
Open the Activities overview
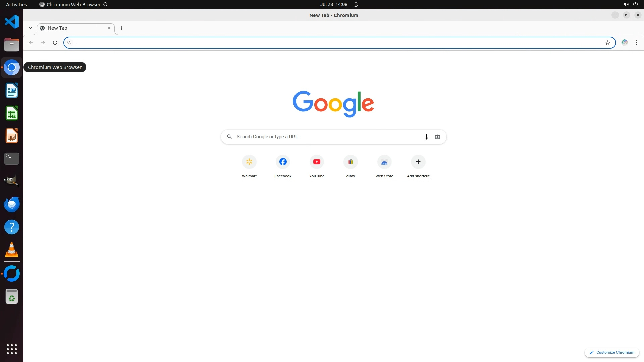(16, 4)
